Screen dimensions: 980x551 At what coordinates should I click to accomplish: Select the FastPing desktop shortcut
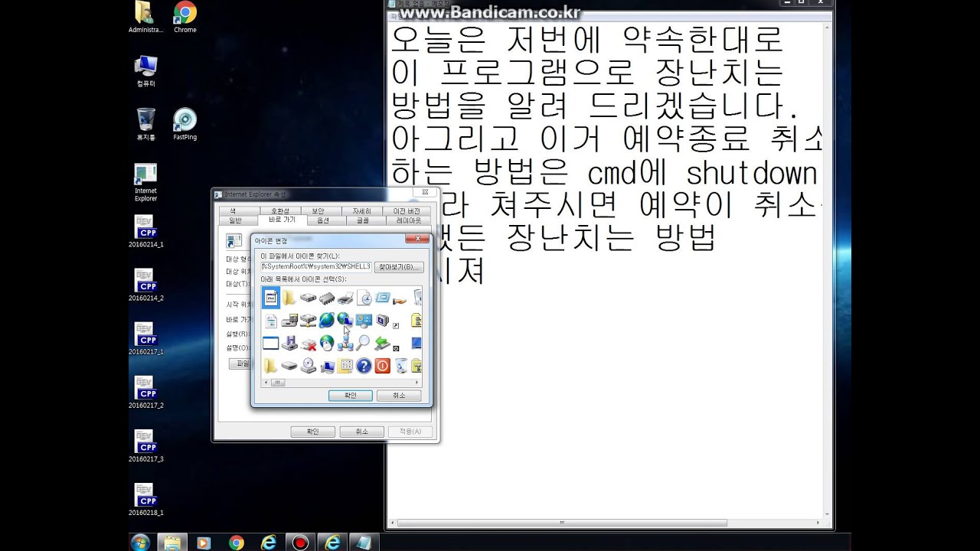tap(185, 125)
